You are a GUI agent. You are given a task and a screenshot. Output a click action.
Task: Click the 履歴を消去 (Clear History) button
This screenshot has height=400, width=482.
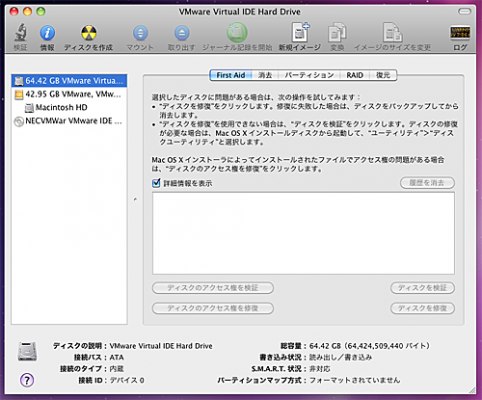tap(427, 183)
